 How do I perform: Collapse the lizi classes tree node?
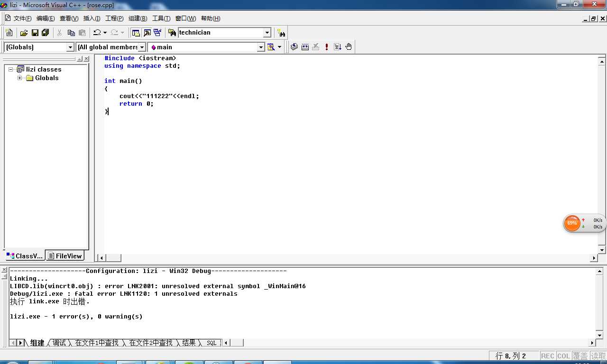(x=10, y=69)
